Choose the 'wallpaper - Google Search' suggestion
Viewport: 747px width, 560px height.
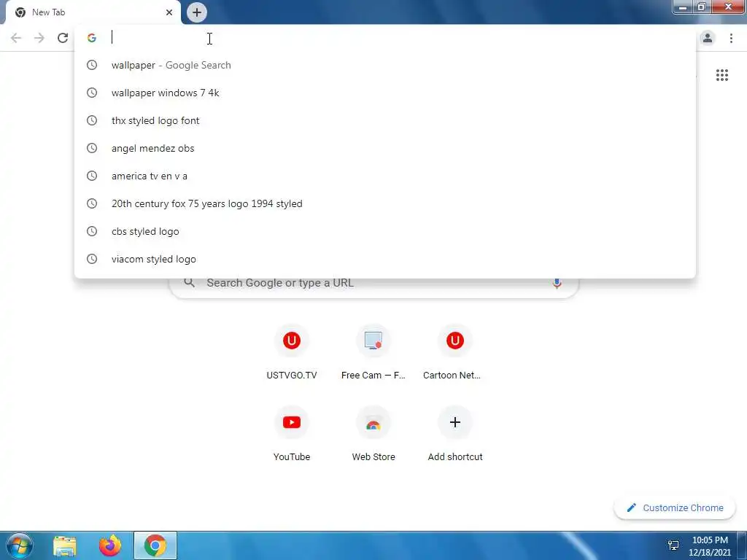click(x=385, y=65)
